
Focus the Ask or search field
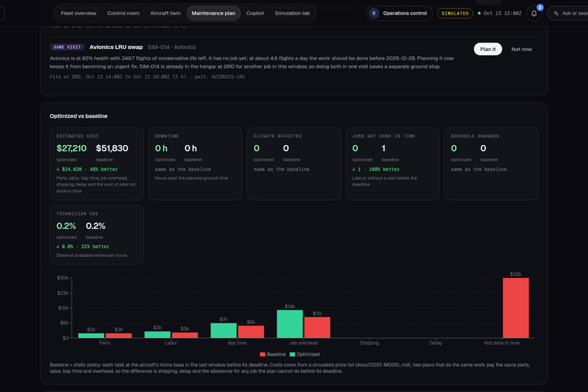click(x=568, y=13)
